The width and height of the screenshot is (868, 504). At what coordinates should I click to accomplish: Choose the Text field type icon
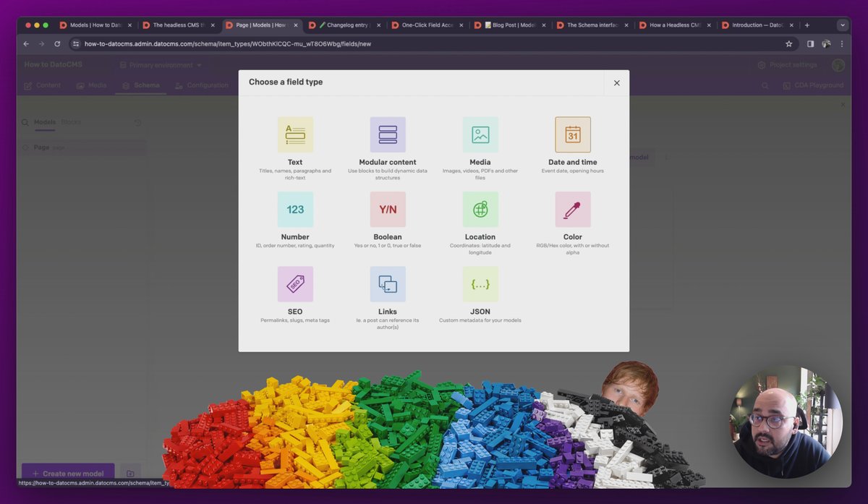click(x=295, y=134)
